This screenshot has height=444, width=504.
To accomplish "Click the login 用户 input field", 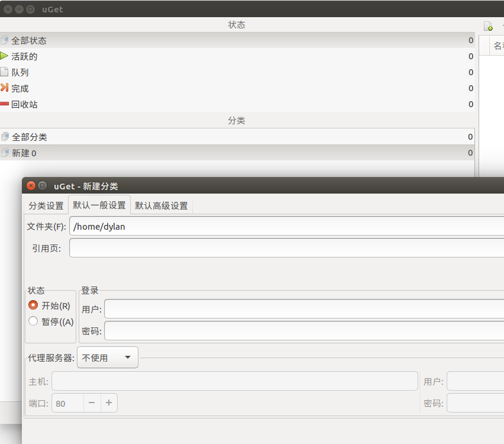I will point(304,309).
